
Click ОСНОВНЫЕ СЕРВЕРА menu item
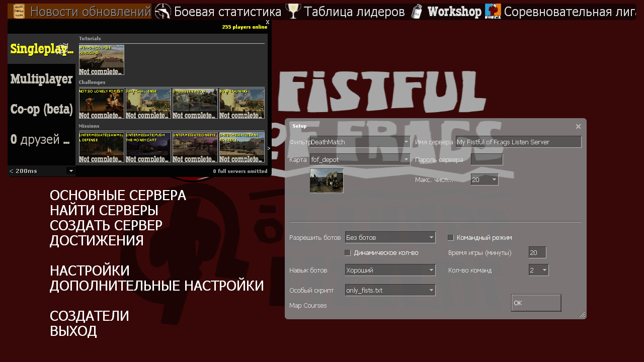click(118, 195)
